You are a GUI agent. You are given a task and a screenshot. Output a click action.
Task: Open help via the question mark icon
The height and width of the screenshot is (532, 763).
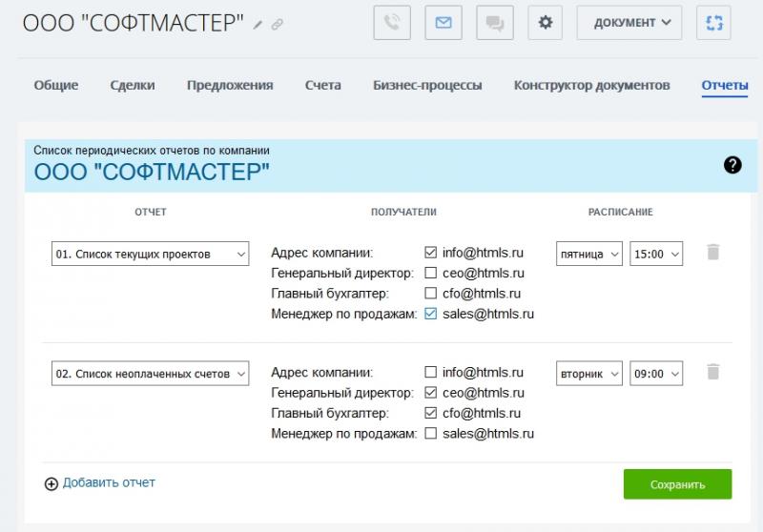pyautogui.click(x=732, y=165)
